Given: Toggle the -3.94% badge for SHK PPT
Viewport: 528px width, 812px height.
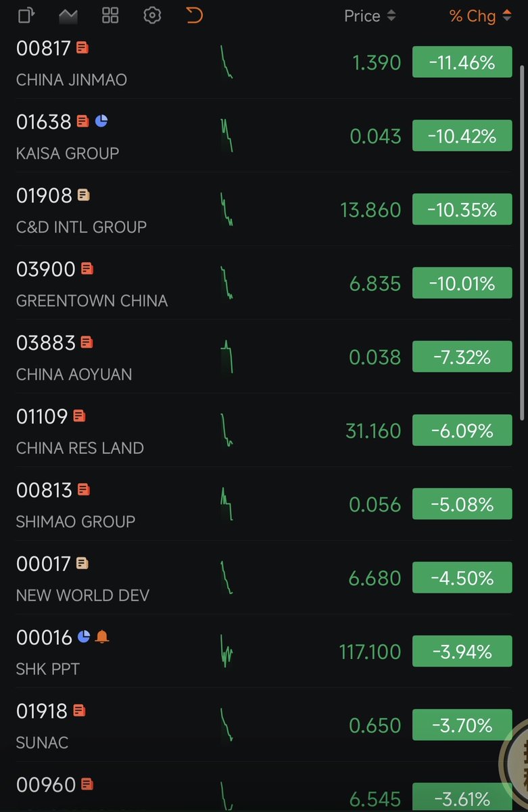Looking at the screenshot, I should pos(462,652).
